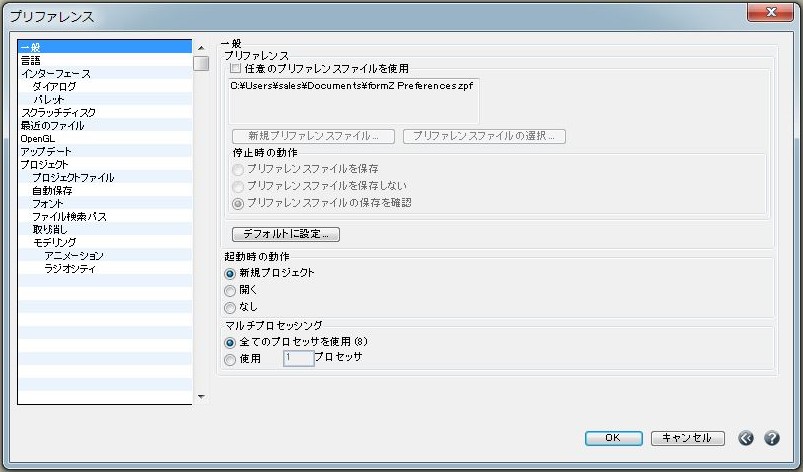Click the preference file path text box
This screenshot has height=472, width=803.
point(354,101)
